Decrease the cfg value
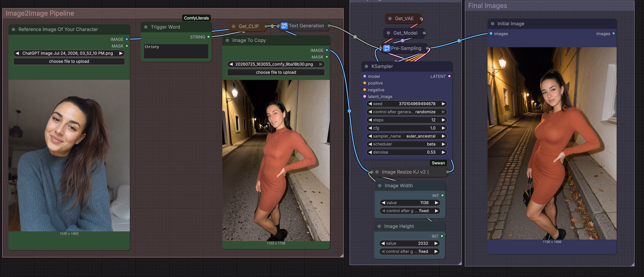Screen dimensions: 644x277 (370, 128)
